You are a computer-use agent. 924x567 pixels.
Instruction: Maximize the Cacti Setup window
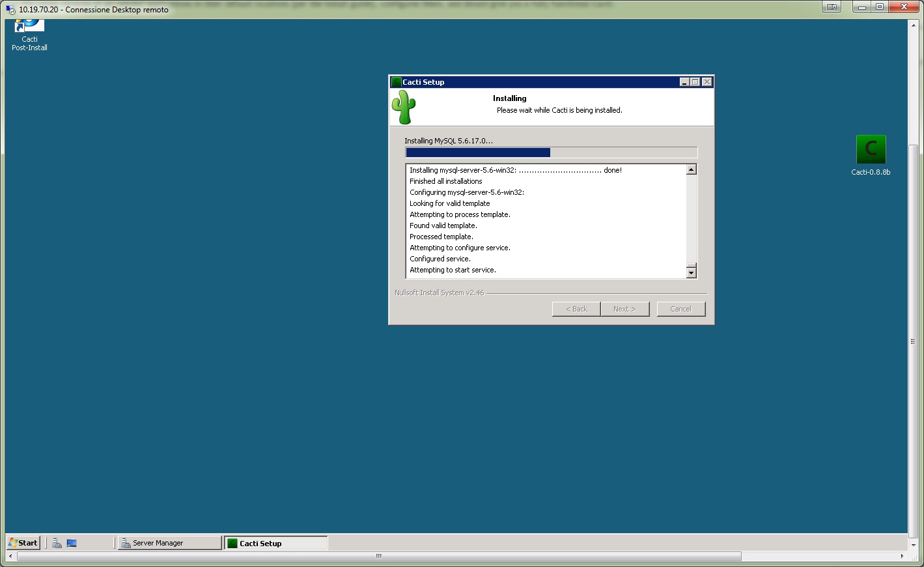coord(695,82)
